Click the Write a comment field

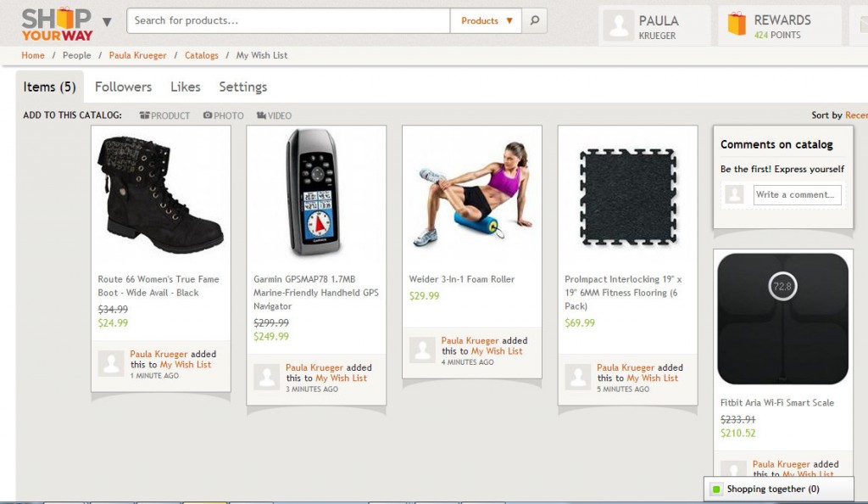(x=797, y=195)
